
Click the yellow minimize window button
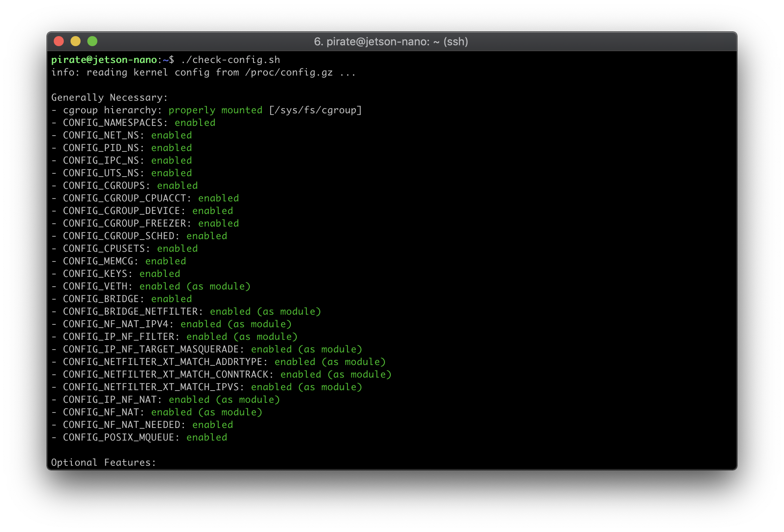click(x=76, y=41)
